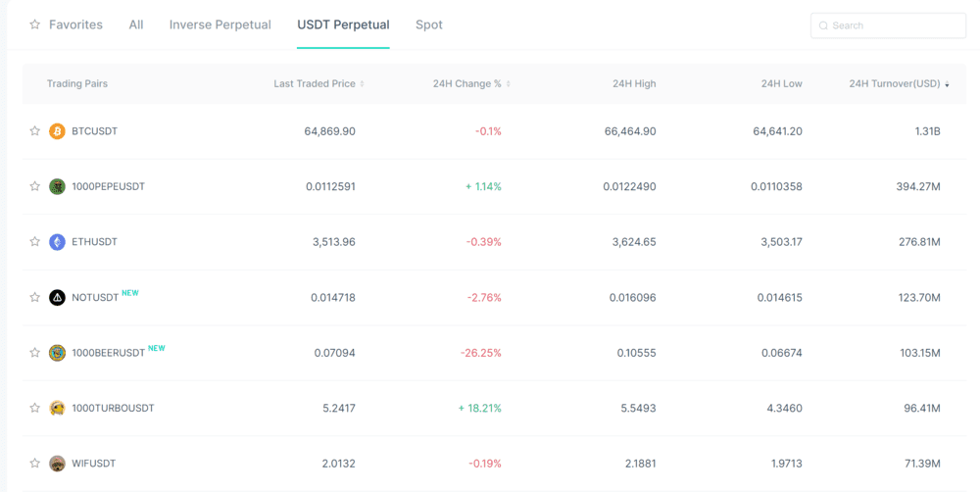Focus the Search input field
The width and height of the screenshot is (980, 492).
coord(888,25)
